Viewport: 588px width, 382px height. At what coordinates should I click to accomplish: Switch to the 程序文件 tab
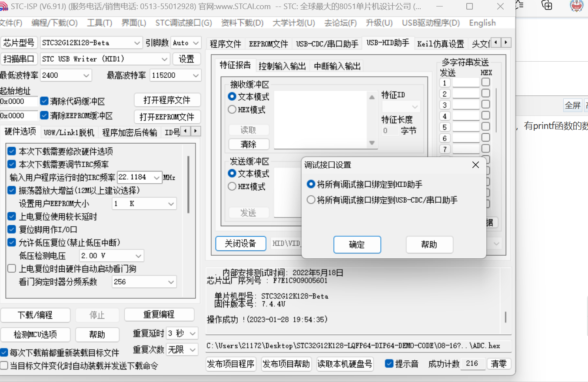point(226,44)
